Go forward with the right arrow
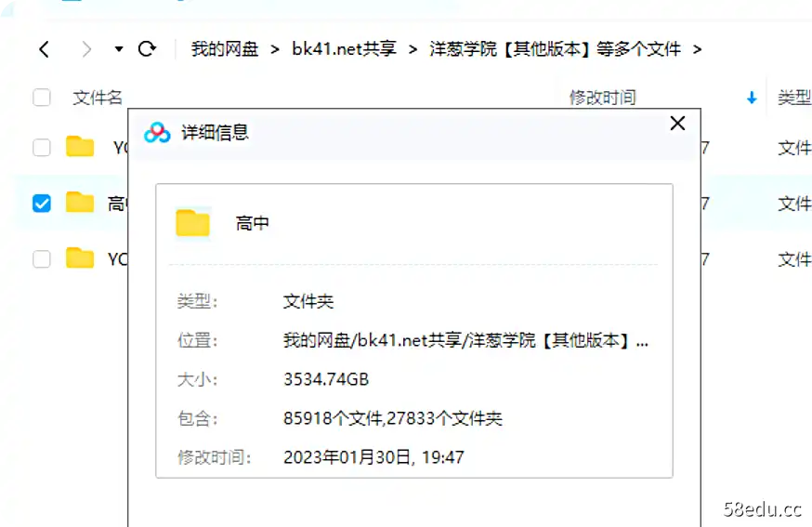The width and height of the screenshot is (812, 527). (86, 49)
